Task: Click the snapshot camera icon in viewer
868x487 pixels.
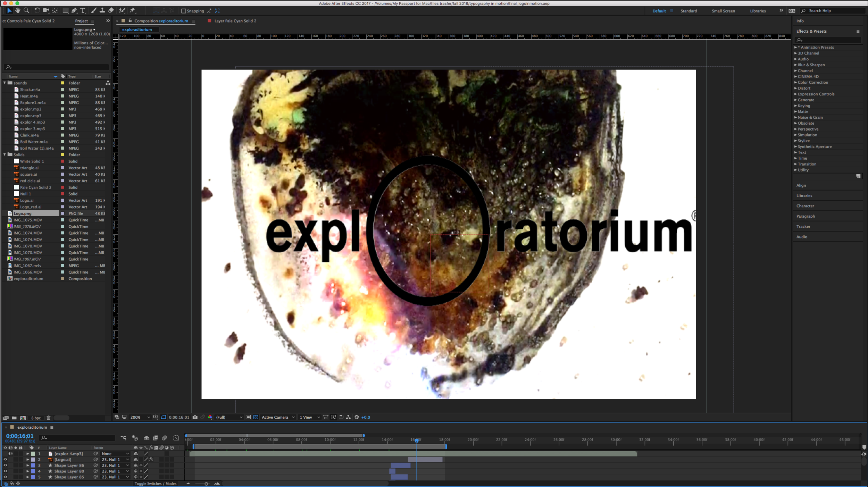Action: [195, 417]
